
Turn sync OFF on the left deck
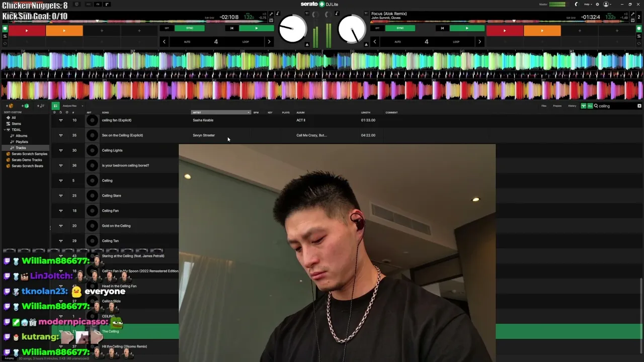coord(167,28)
